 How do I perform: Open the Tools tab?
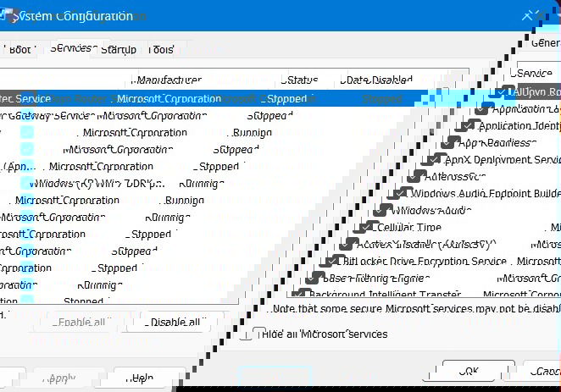tap(162, 49)
